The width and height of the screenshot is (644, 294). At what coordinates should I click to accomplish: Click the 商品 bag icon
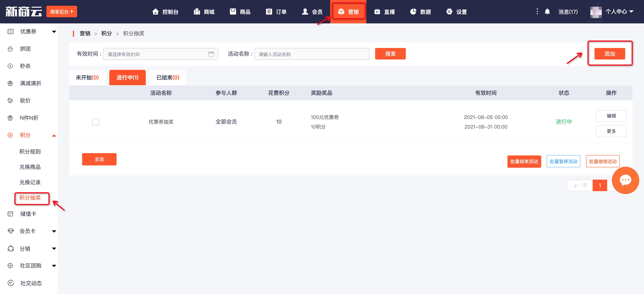point(233,12)
